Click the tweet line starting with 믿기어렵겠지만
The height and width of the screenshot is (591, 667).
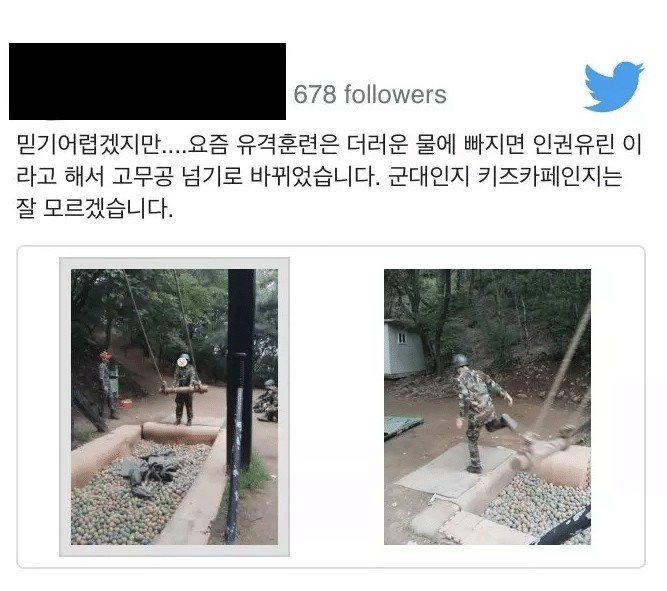[328, 146]
